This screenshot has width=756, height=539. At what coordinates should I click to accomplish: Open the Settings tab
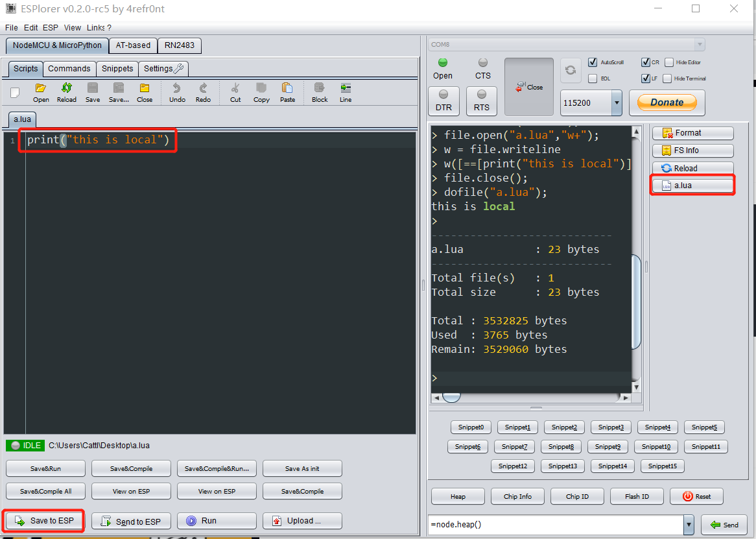[163, 69]
